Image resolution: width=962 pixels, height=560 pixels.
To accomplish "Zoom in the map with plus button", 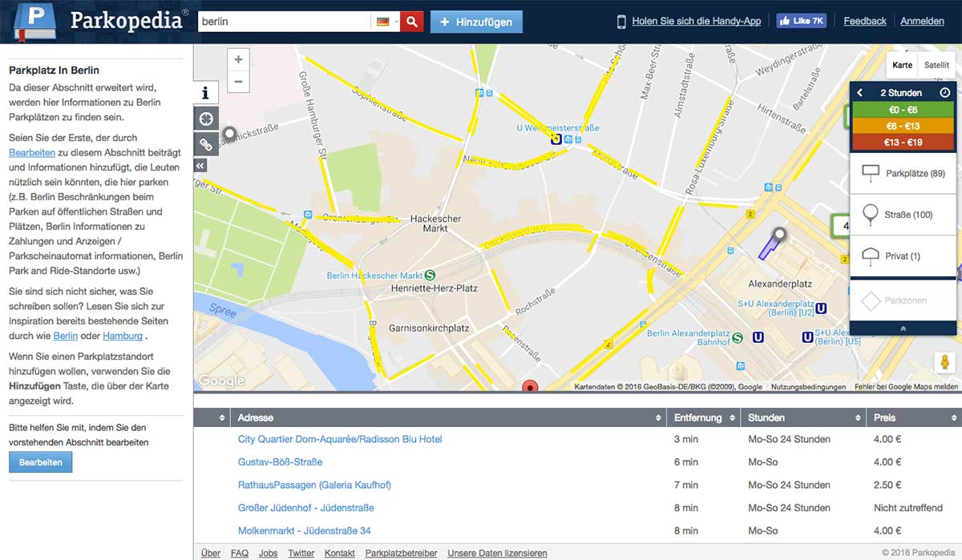I will click(x=238, y=60).
